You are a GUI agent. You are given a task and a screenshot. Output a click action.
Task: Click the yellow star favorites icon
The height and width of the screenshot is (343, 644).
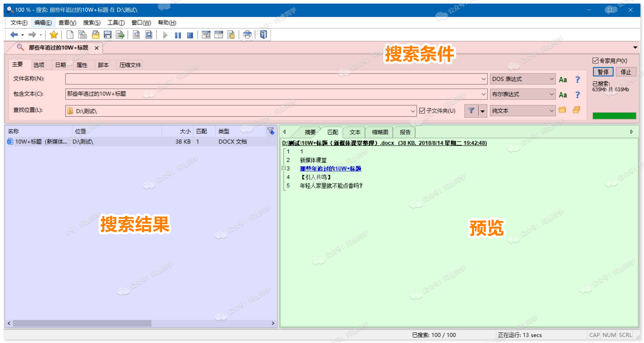[54, 35]
